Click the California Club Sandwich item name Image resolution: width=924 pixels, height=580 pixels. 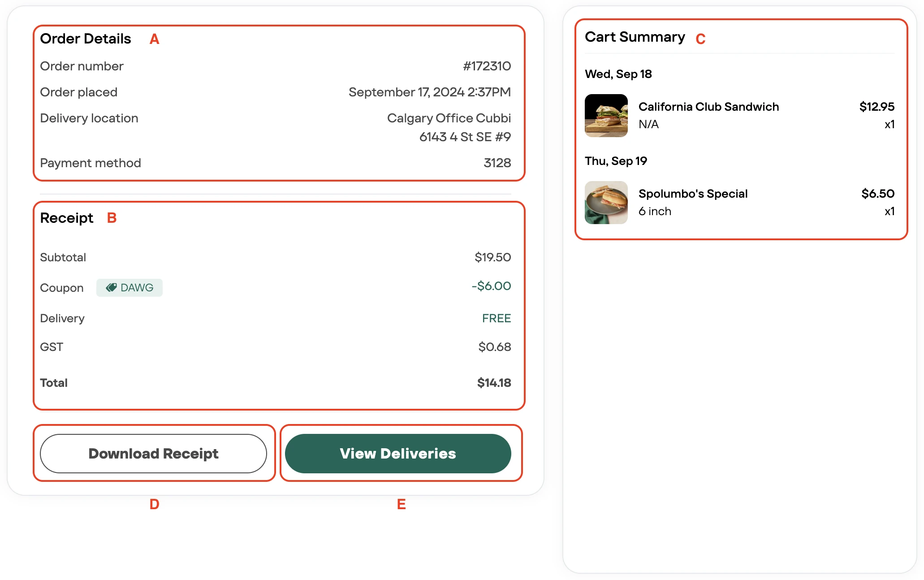click(708, 107)
